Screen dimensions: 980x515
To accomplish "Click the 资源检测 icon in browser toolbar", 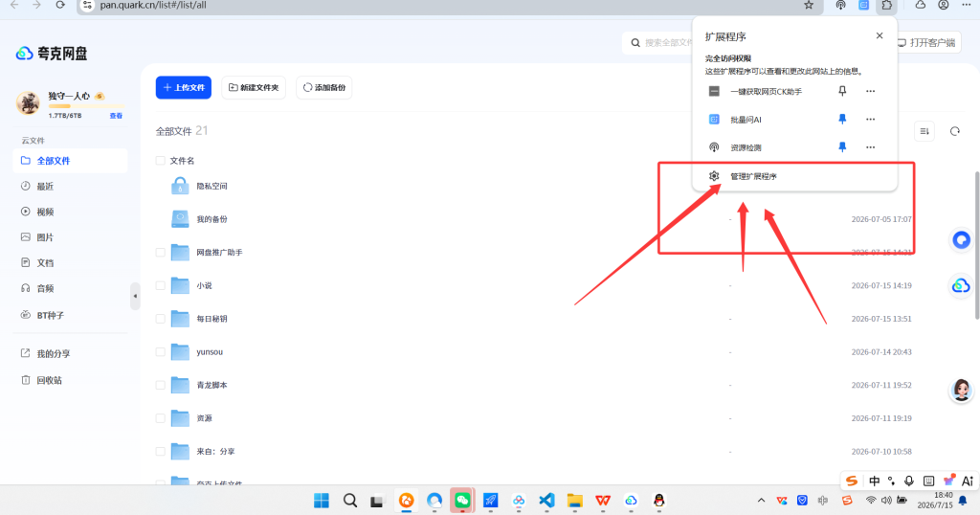I will click(x=840, y=5).
